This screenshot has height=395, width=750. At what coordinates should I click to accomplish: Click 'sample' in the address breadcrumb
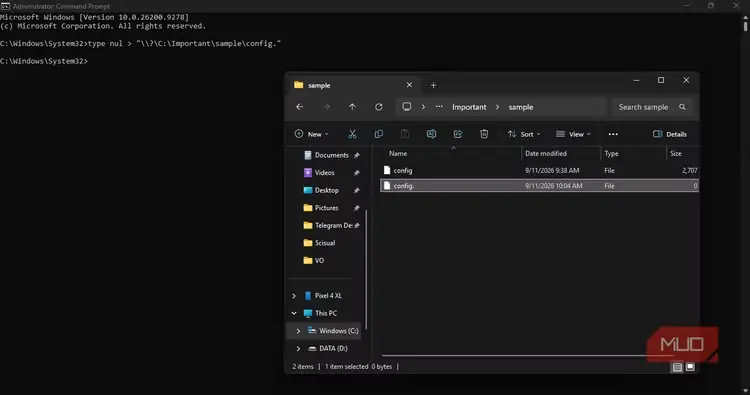pos(521,107)
